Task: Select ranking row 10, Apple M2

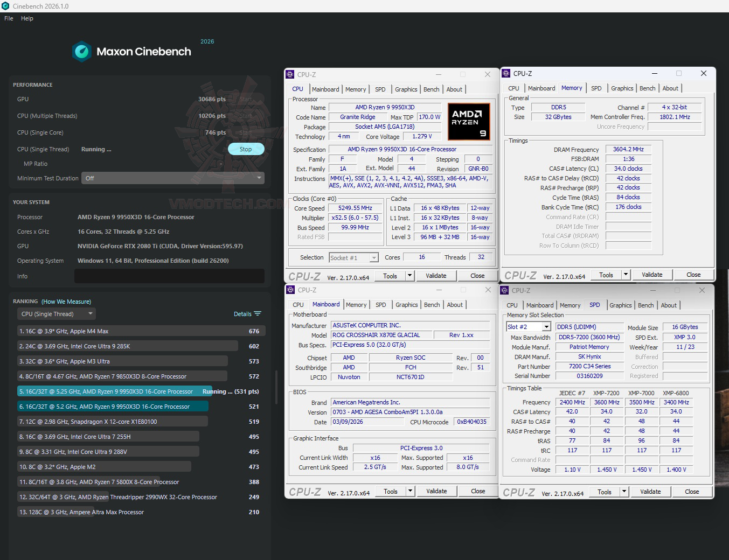Action: [x=141, y=467]
